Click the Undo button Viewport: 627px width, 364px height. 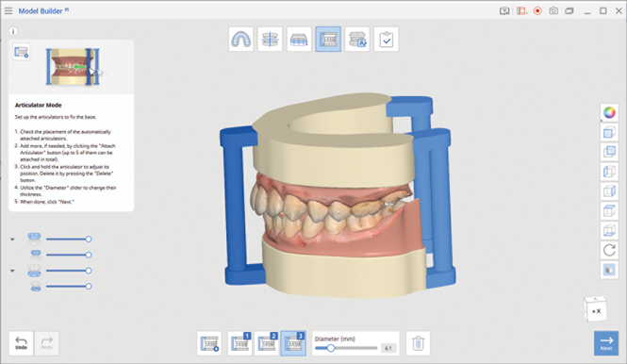tap(21, 343)
